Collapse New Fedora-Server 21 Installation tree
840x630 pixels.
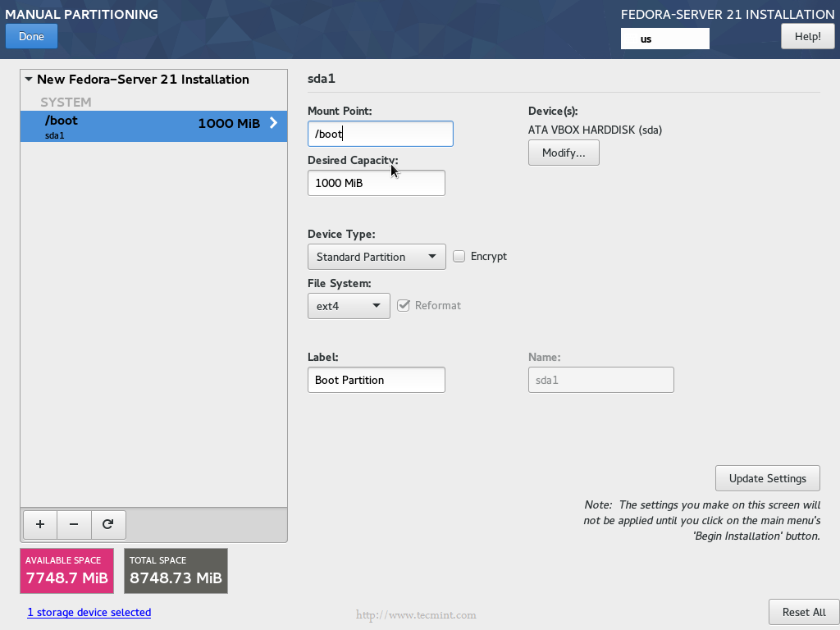point(29,80)
